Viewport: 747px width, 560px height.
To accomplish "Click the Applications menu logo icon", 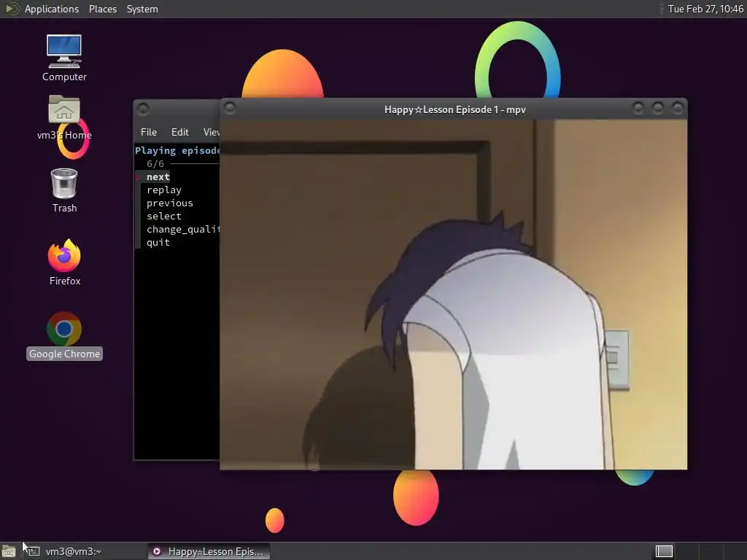I will pyautogui.click(x=12, y=9).
